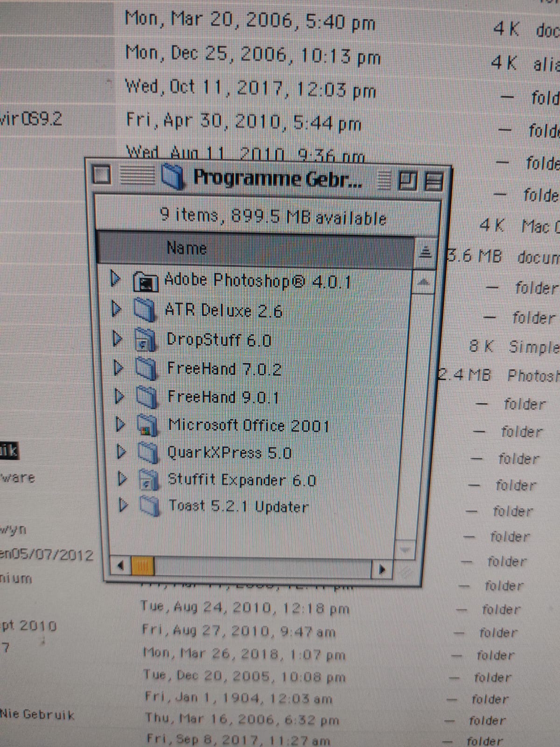Select the FreeHand 7.0.2 folder icon
560x747 pixels.
[146, 369]
